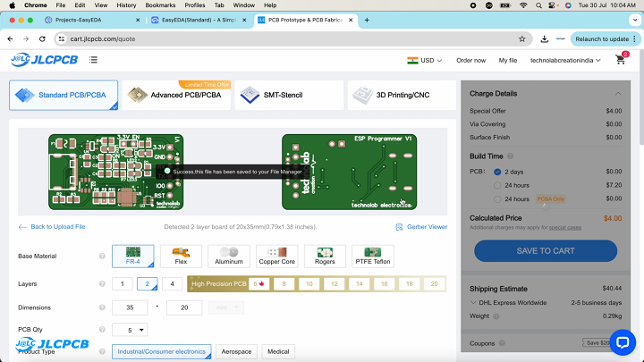
Task: Click Product Type help question icon
Action: click(102, 351)
